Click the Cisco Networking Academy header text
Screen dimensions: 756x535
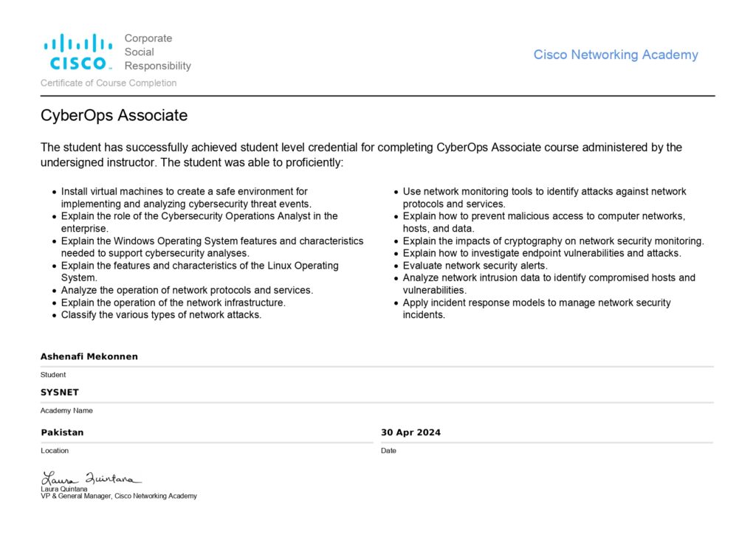615,55
